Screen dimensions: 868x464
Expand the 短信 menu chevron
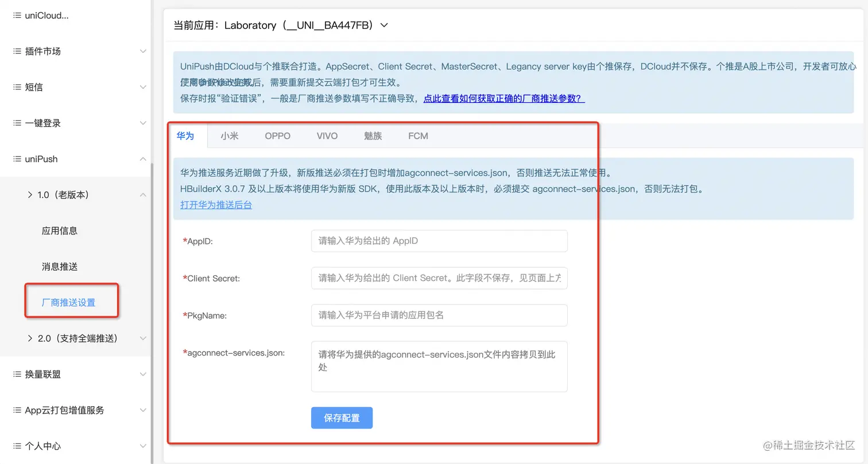(x=143, y=87)
